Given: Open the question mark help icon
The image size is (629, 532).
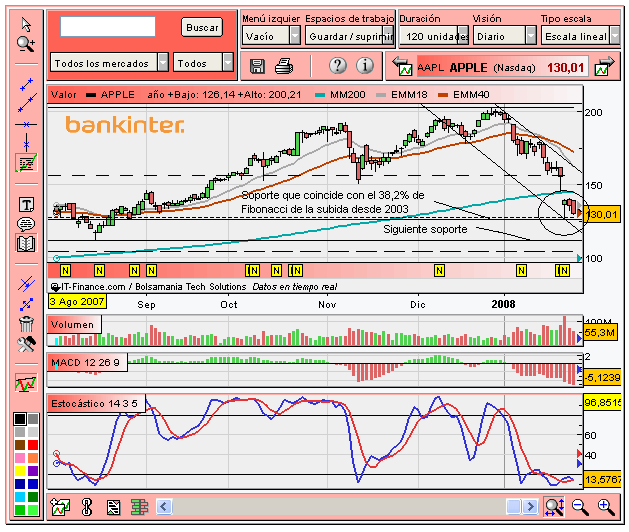Looking at the screenshot, I should [x=338, y=65].
